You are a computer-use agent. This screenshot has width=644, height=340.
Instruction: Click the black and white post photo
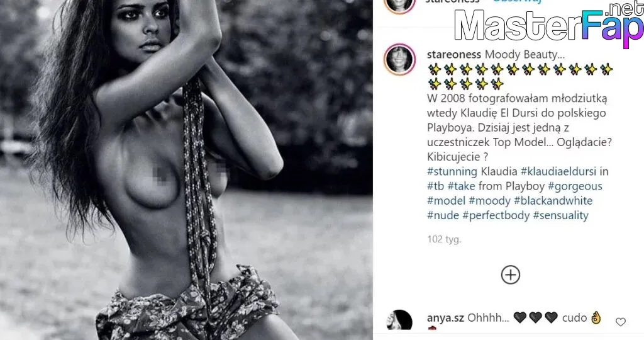click(186, 170)
